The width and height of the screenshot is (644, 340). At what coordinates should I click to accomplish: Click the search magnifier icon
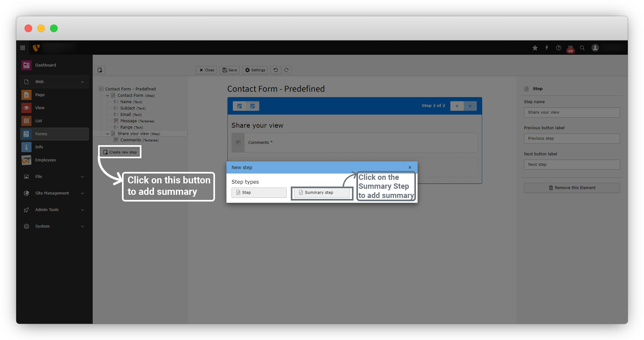582,48
